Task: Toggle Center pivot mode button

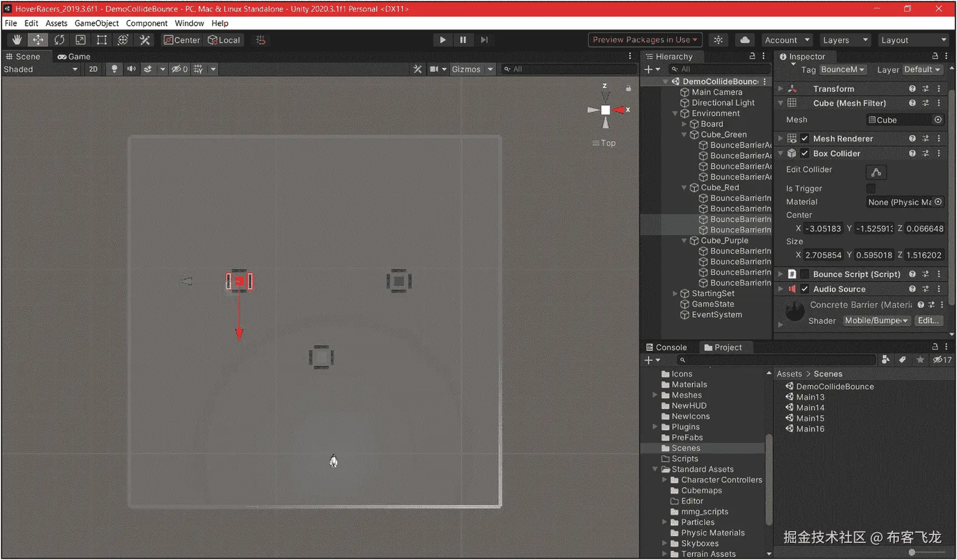Action: (x=181, y=40)
